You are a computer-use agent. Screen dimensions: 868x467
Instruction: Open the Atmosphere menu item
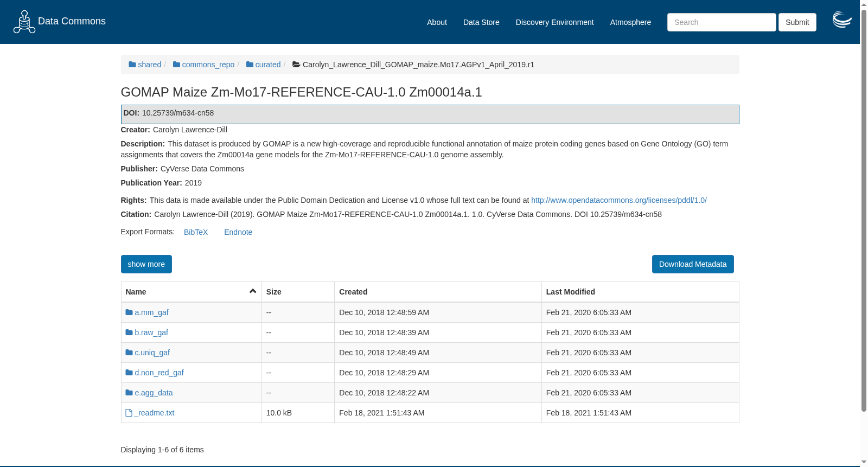[630, 22]
